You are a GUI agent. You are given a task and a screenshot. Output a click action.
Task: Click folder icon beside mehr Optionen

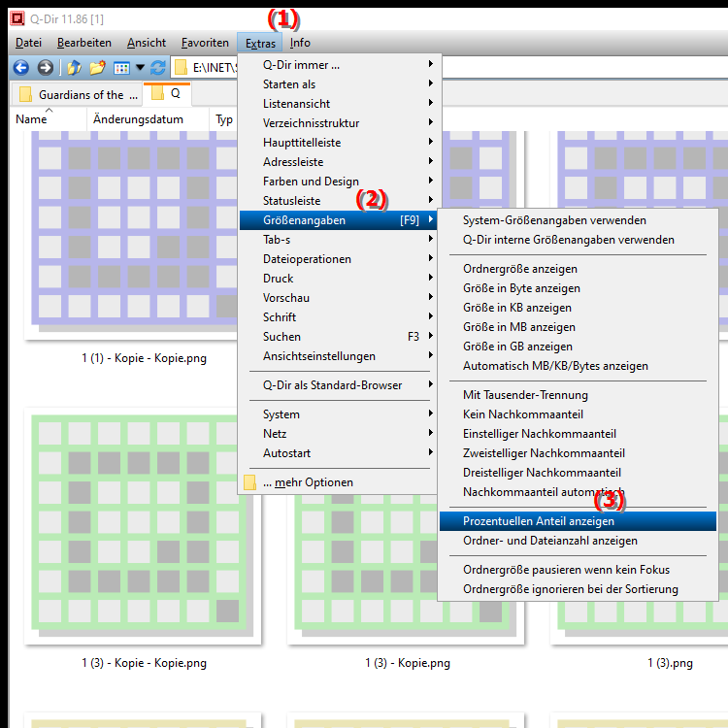pos(249,482)
